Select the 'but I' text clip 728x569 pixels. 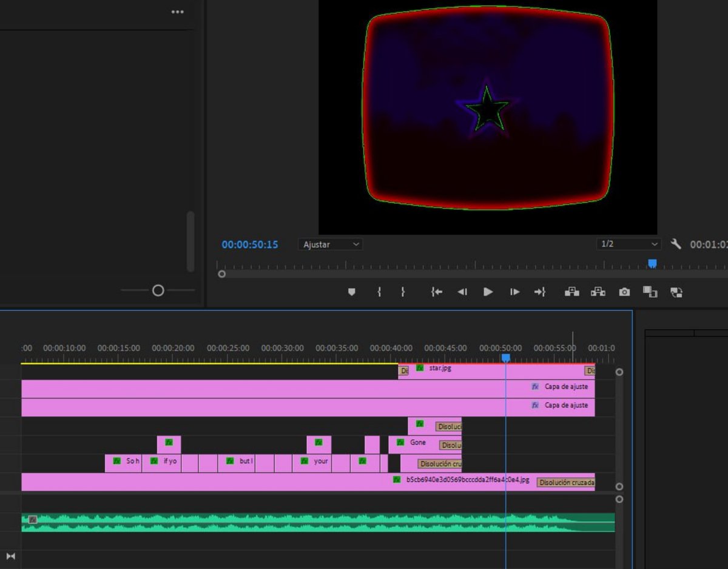[x=236, y=463]
